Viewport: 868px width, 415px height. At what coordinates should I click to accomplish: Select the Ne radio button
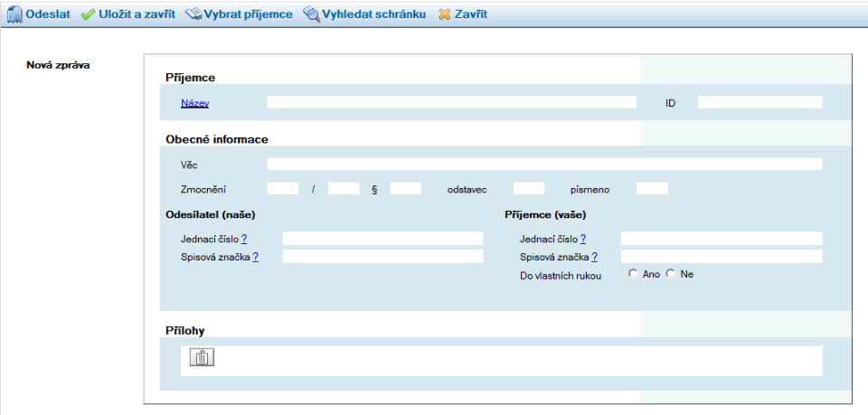click(671, 274)
